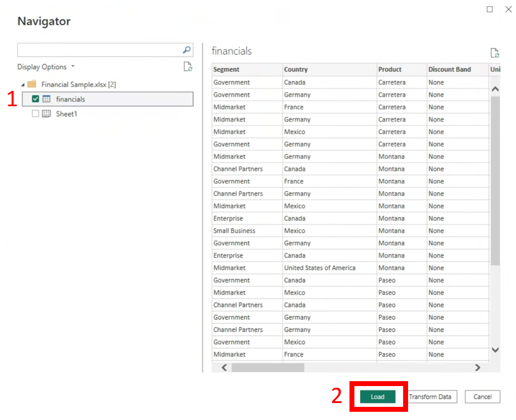Close the Navigator dialog window

tap(508, 9)
